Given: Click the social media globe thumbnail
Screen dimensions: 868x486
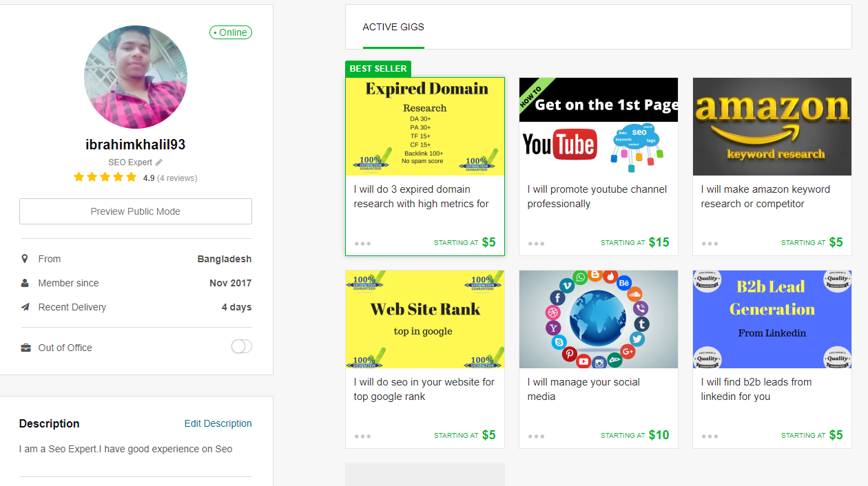Looking at the screenshot, I should tap(599, 319).
